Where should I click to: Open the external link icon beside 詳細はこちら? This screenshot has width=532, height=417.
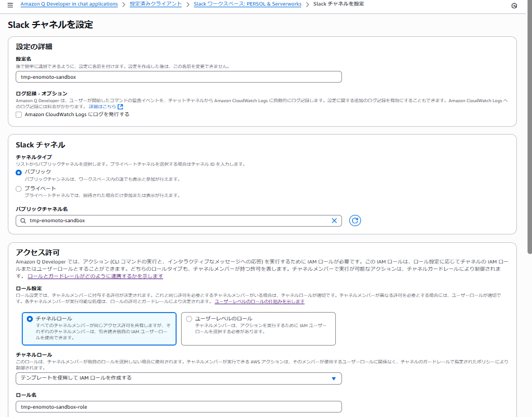tap(121, 107)
